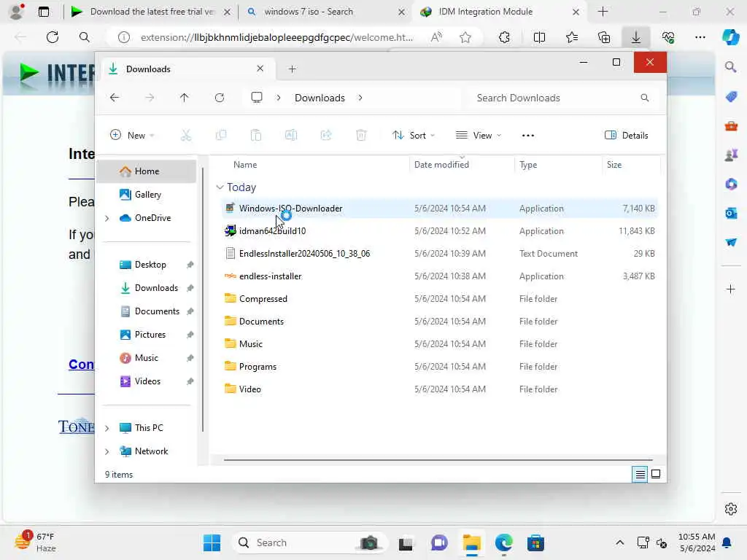
Task: Click the Delete trash icon
Action: point(361,136)
